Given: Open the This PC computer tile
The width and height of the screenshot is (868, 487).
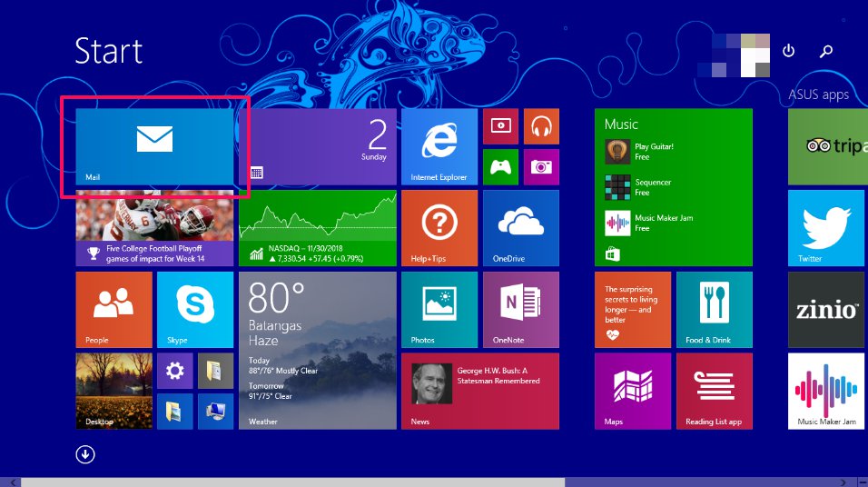Looking at the screenshot, I should [x=215, y=412].
